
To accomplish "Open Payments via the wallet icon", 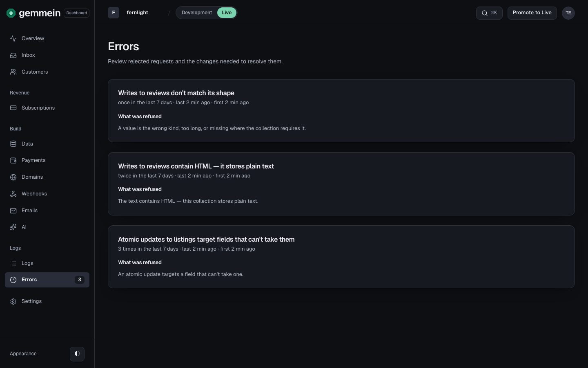I will 13,160.
